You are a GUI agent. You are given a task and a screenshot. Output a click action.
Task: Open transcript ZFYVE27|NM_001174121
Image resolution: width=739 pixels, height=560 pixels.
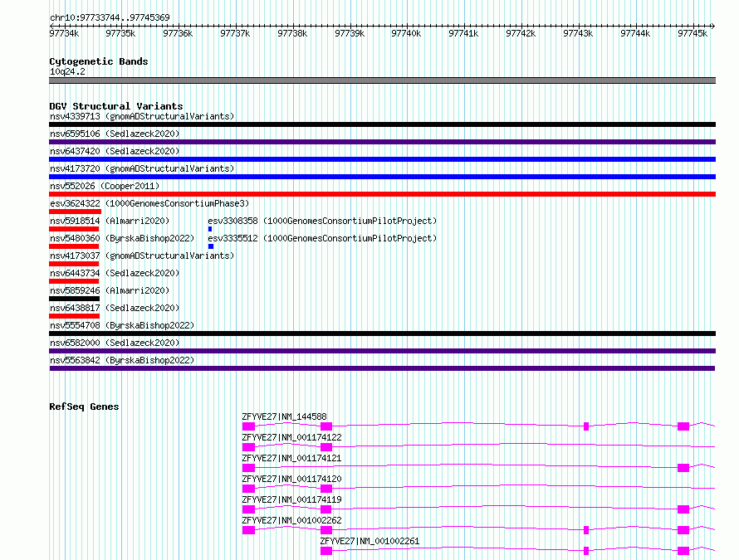click(291, 458)
